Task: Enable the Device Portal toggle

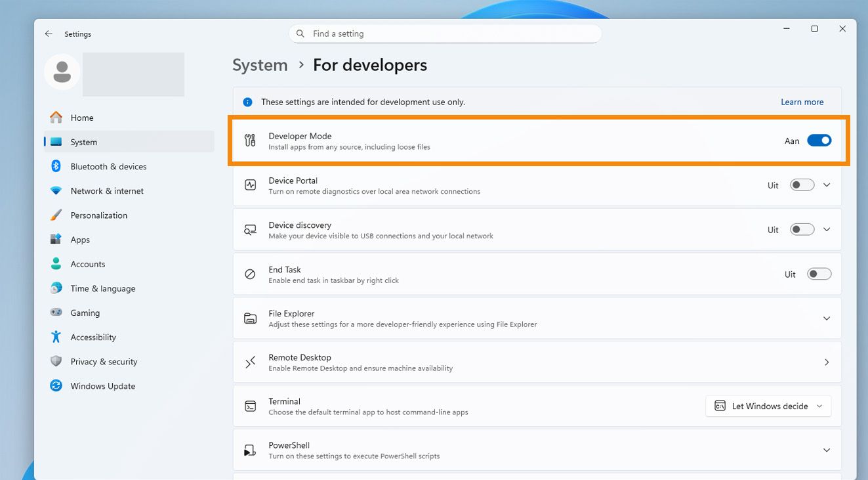Action: tap(802, 185)
